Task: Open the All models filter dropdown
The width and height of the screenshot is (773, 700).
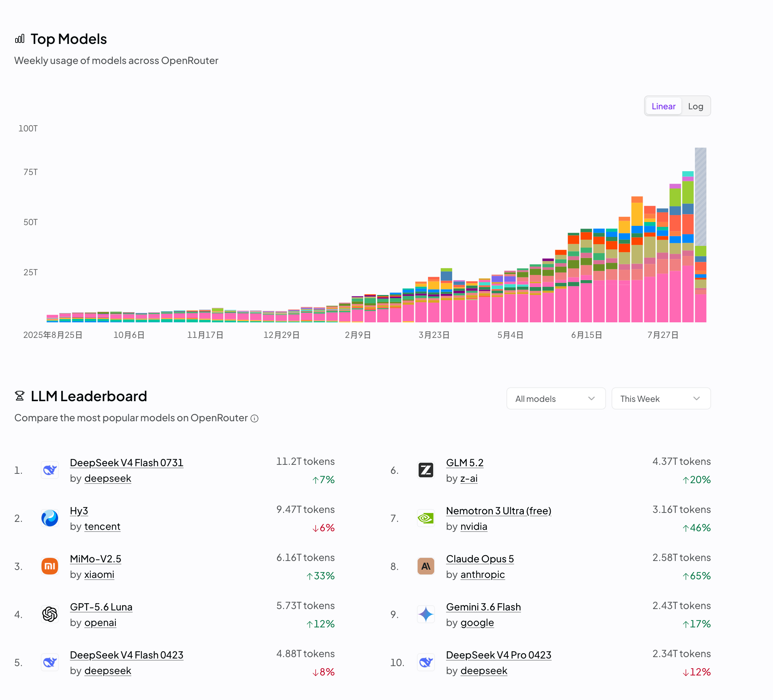Action: coord(556,399)
